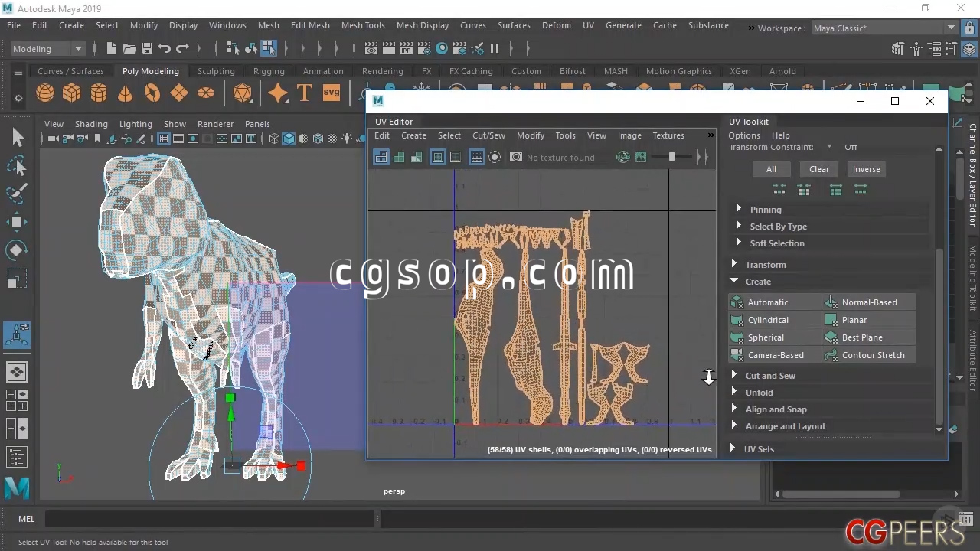Select the Polygon Cone shelf icon

(x=125, y=93)
